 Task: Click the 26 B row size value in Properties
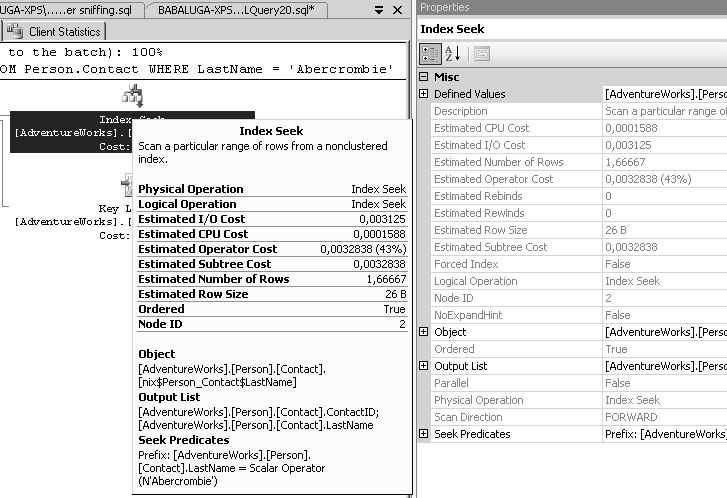(616, 230)
